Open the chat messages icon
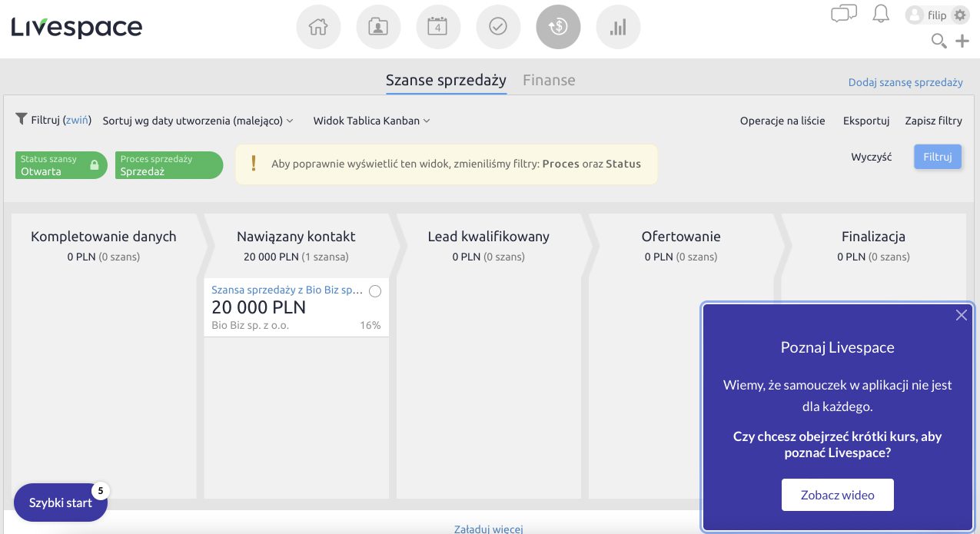This screenshot has width=980, height=534. (843, 14)
